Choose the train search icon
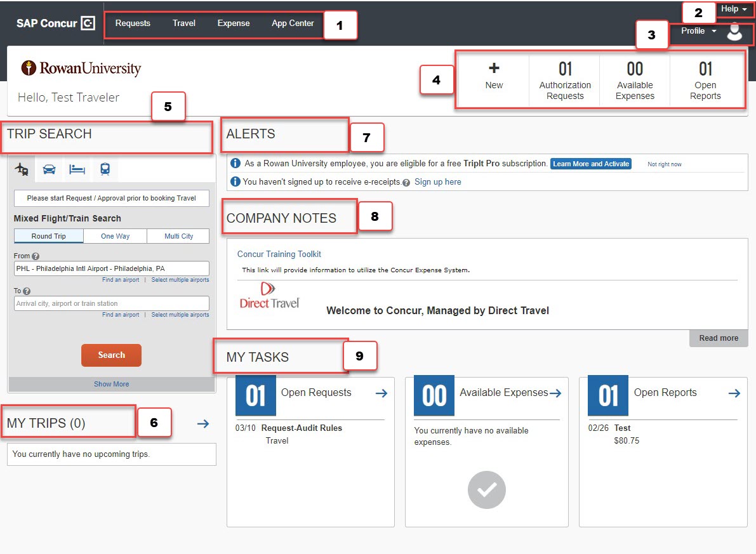Viewport: 756px width, 554px height. coord(105,169)
